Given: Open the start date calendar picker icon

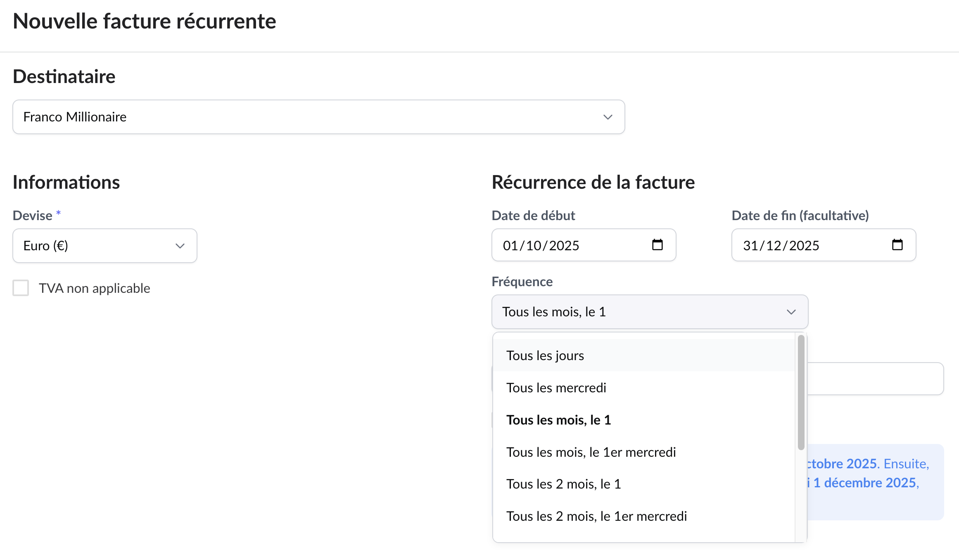Looking at the screenshot, I should coord(657,245).
